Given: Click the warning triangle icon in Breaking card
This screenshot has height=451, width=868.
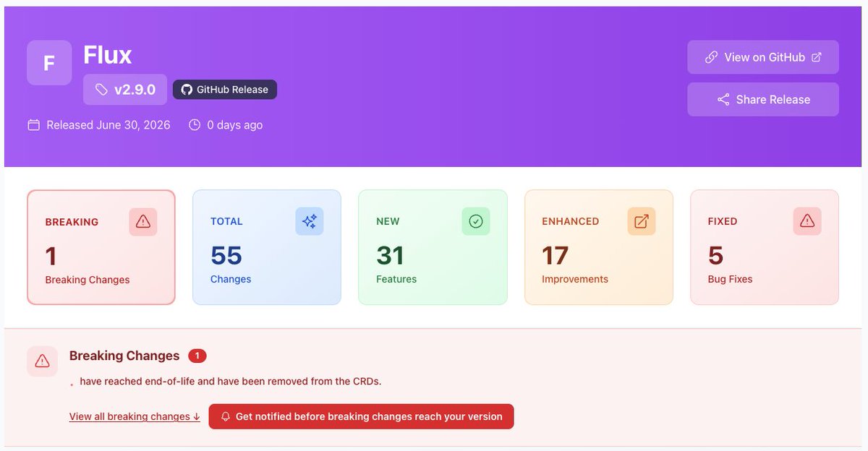Looking at the screenshot, I should pos(143,222).
